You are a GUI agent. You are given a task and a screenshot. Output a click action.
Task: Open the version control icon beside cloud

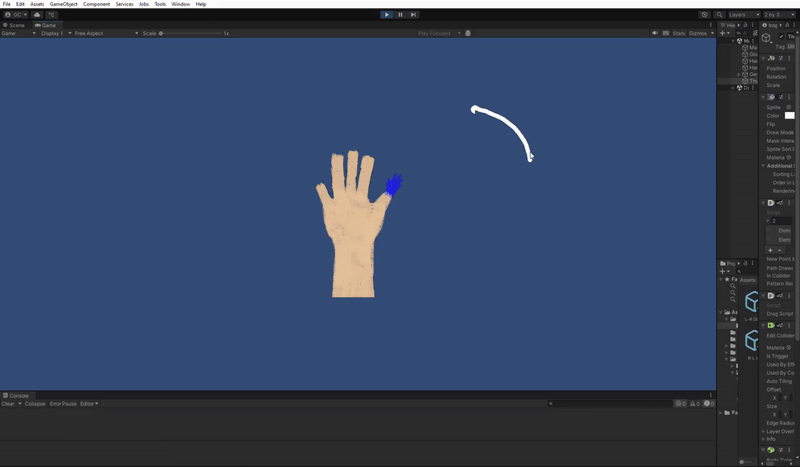[x=52, y=15]
